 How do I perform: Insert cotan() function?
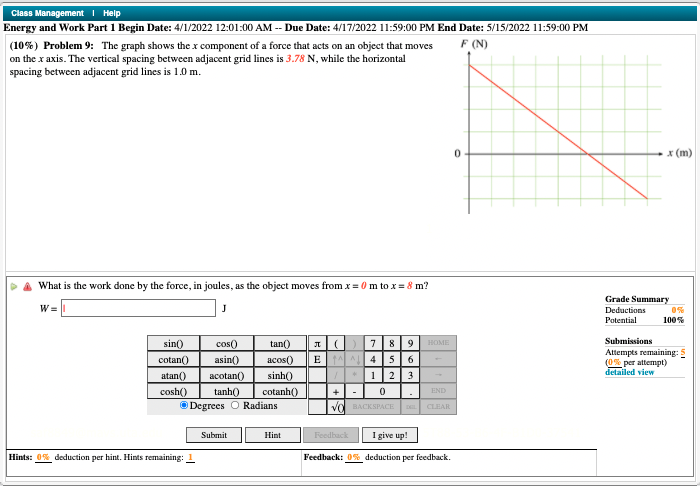pyautogui.click(x=173, y=359)
